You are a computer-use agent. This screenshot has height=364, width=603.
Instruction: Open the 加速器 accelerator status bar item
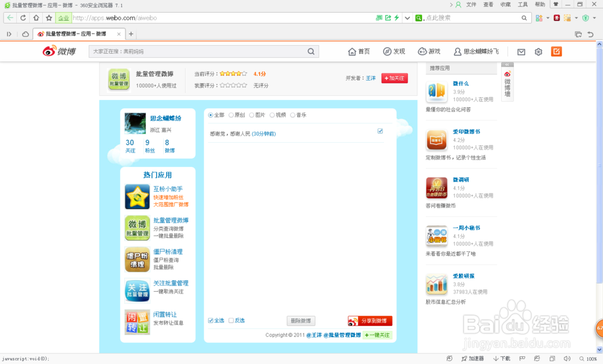pos(473,359)
